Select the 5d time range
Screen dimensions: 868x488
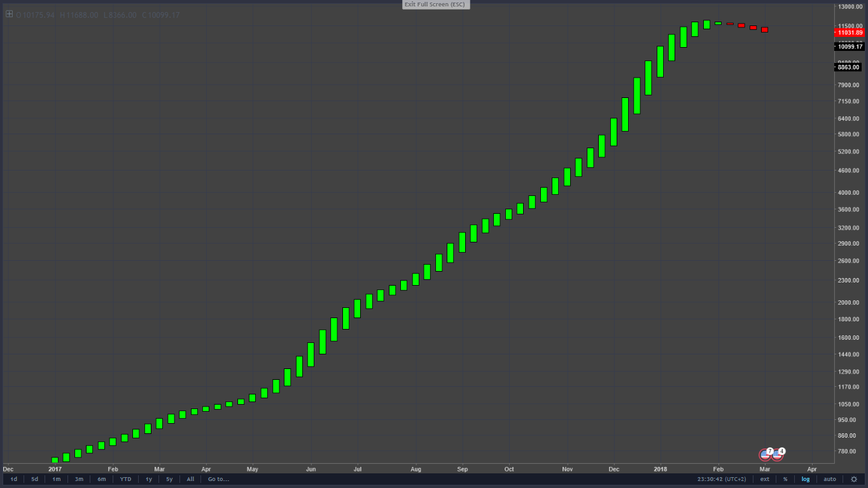35,479
